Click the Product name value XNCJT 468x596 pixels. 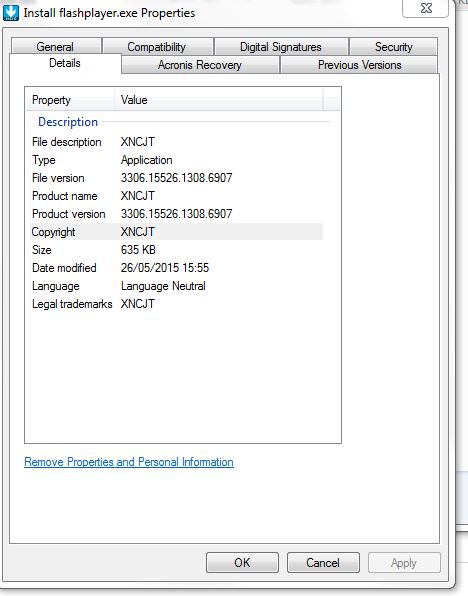[x=138, y=196]
